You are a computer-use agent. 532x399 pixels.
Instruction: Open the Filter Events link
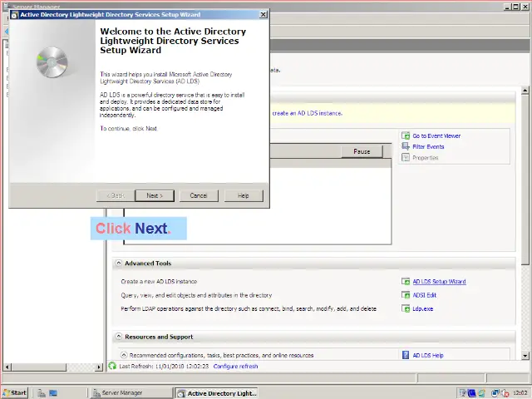(x=428, y=146)
